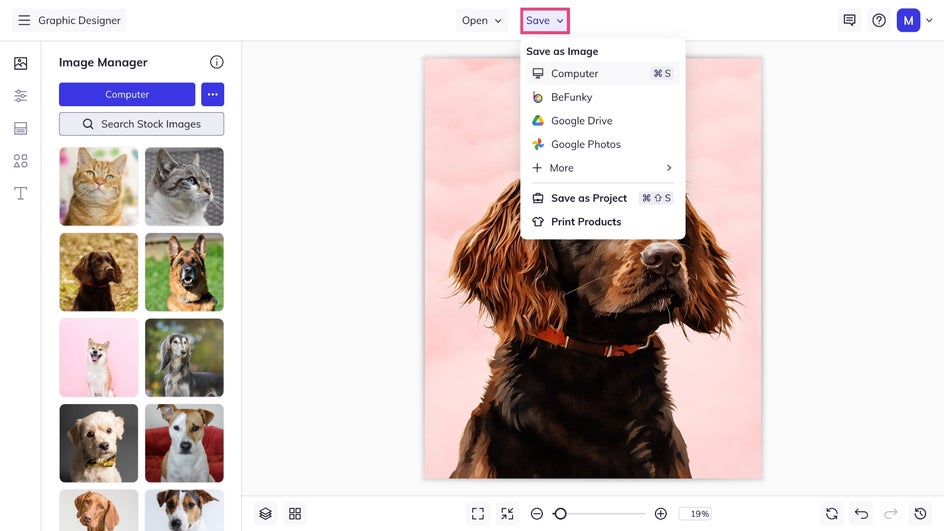Click the blue Computer upload button

[127, 95]
